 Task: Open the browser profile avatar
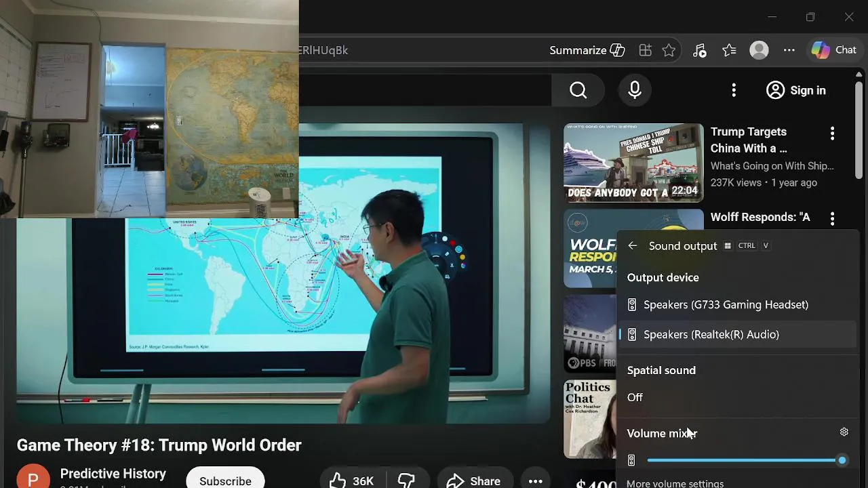pos(759,50)
